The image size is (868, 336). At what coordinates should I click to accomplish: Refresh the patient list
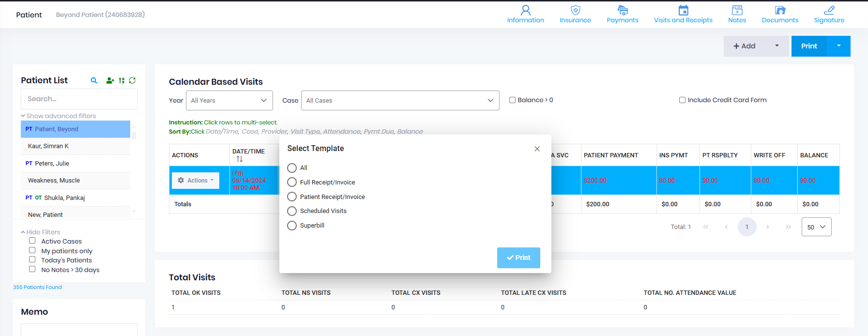(x=132, y=80)
